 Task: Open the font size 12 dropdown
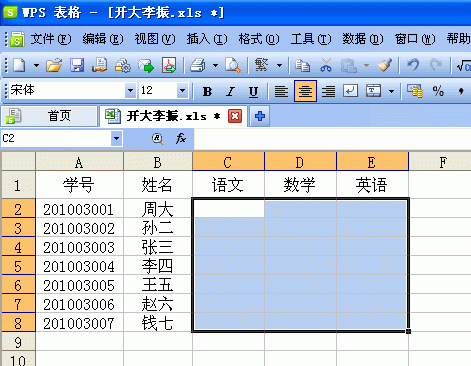tap(182, 90)
